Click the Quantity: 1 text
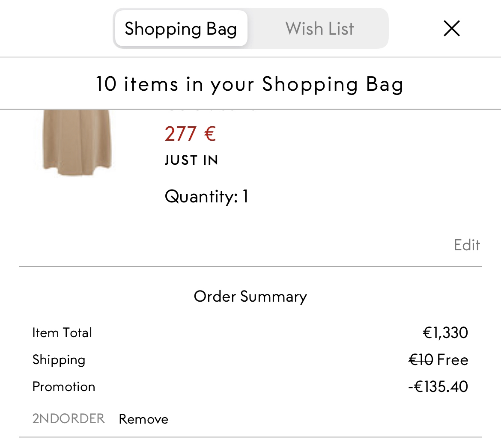The image size is (501, 448). point(206,196)
